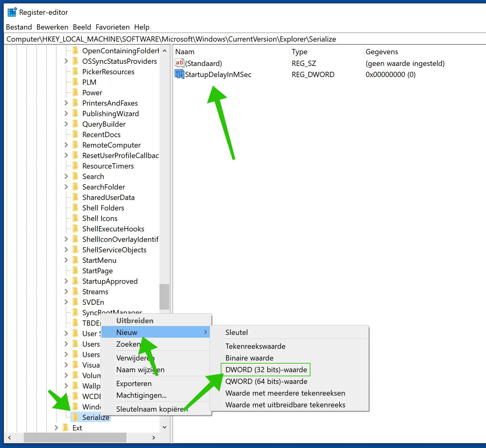
Task: Select Nieuw in the context menu
Action: tap(156, 332)
